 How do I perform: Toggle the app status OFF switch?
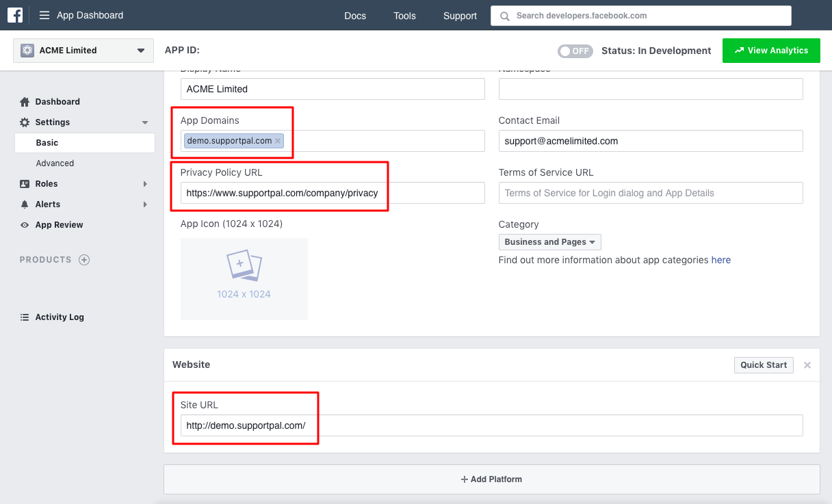click(x=575, y=51)
